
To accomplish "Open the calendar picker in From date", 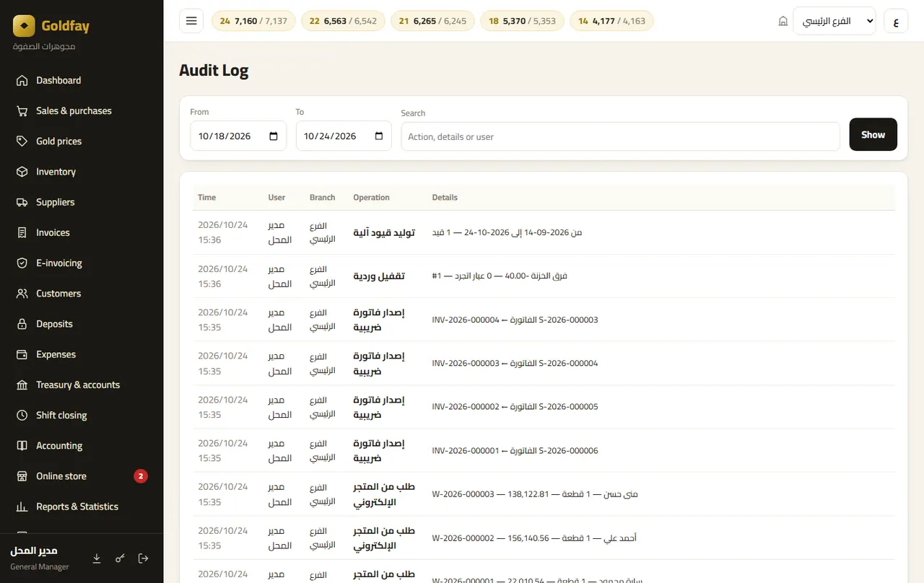I will [x=274, y=136].
